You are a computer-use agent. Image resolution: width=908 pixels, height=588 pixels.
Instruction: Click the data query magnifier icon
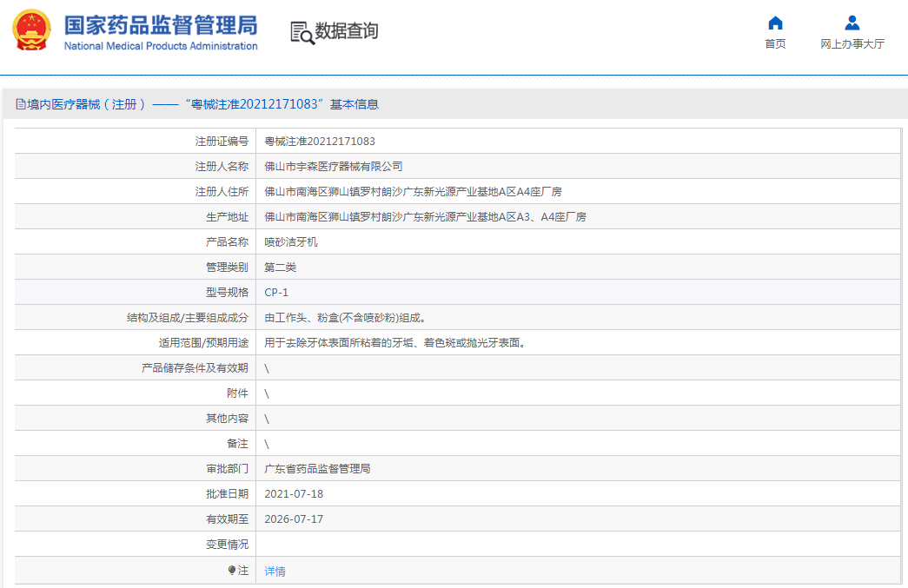tap(302, 32)
